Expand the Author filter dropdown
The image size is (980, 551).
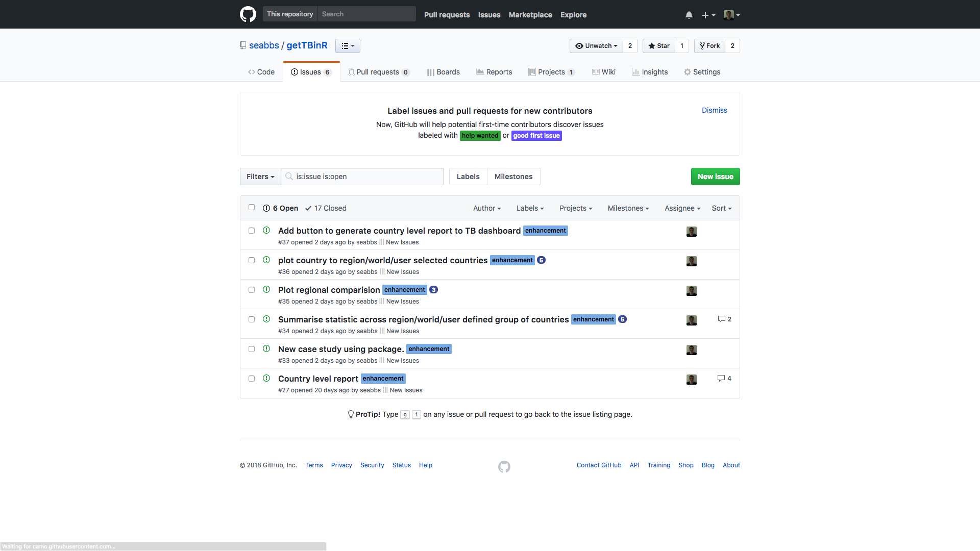[487, 208]
